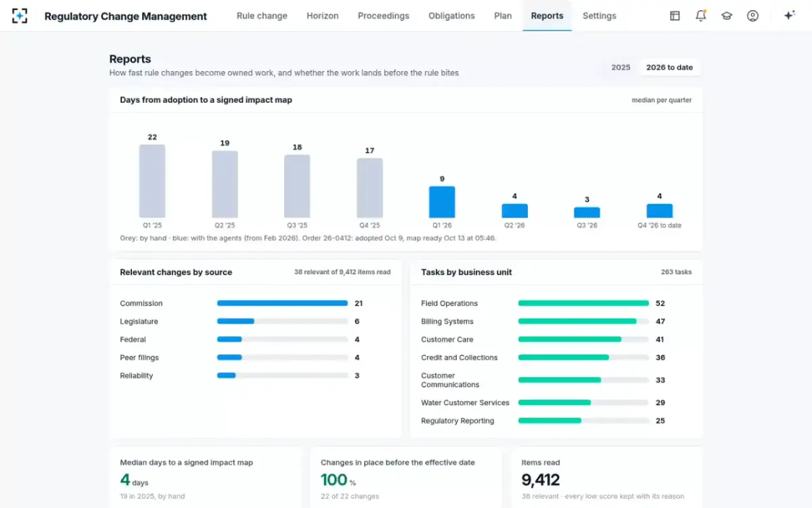This screenshot has height=508, width=812.
Task: Click the Customer Care task bar
Action: pos(583,339)
